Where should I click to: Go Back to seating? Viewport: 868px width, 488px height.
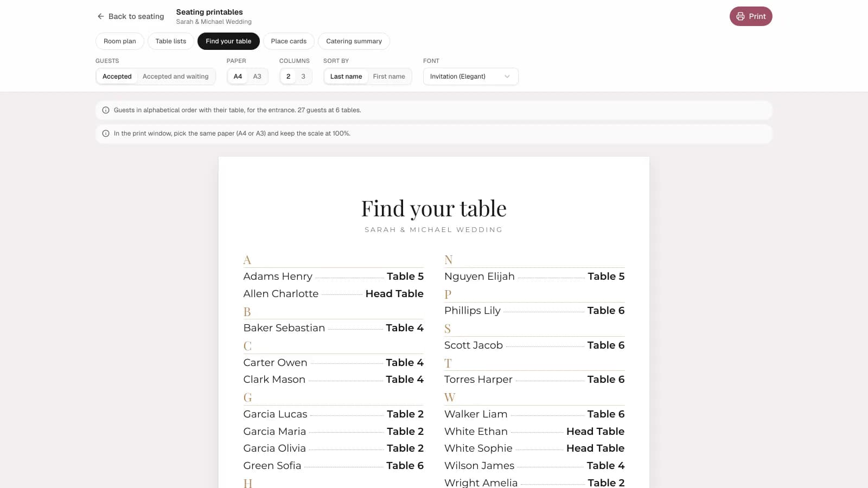click(x=130, y=16)
